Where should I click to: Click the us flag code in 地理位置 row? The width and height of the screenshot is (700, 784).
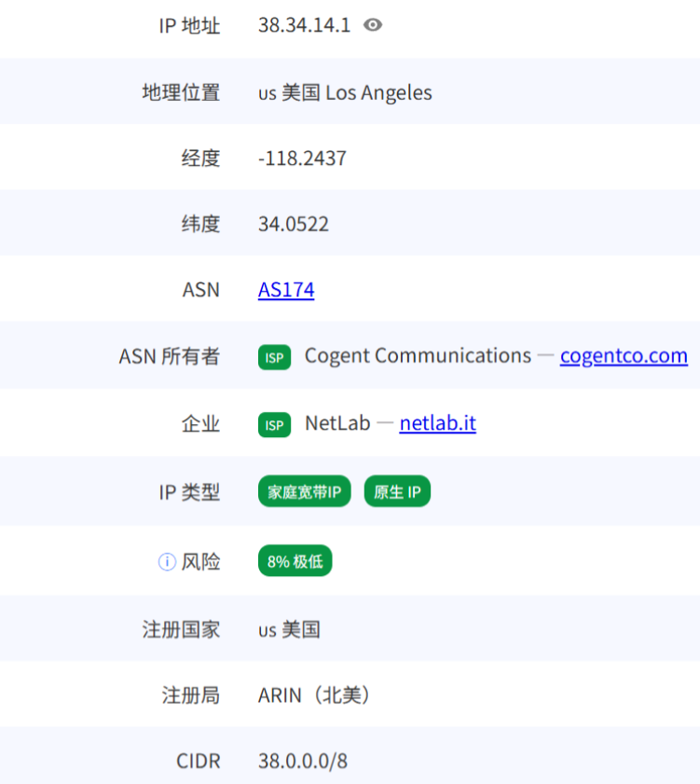click(267, 93)
